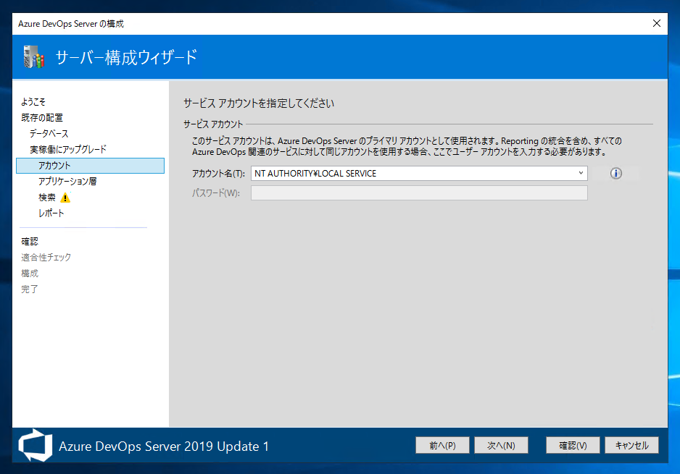The height and width of the screenshot is (474, 680).
Task: Open the アプリケーション層 step
Action: 67,181
